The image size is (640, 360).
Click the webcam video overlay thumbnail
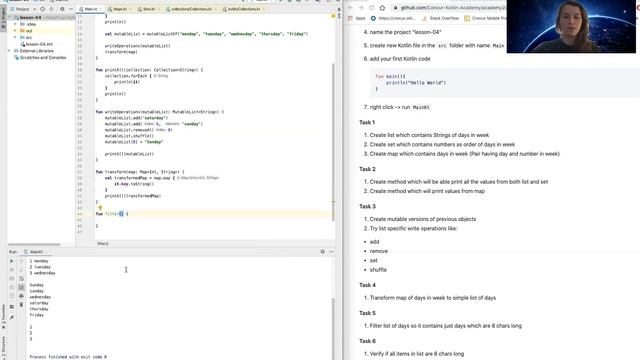click(571, 27)
